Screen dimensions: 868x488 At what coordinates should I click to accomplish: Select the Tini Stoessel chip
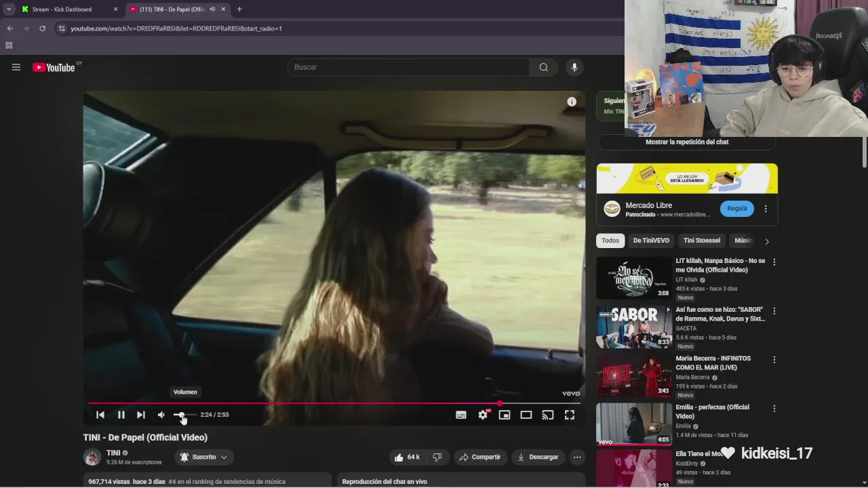[x=702, y=241]
